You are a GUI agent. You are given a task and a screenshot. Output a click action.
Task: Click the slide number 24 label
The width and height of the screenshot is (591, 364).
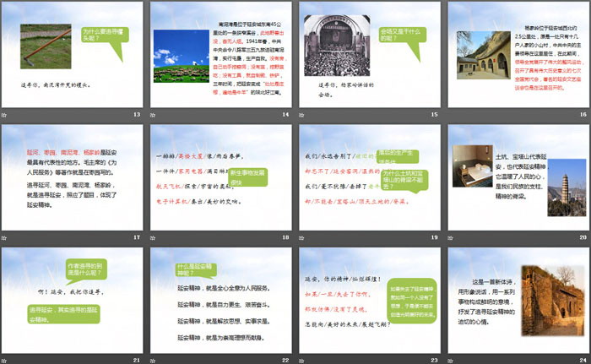(x=583, y=361)
